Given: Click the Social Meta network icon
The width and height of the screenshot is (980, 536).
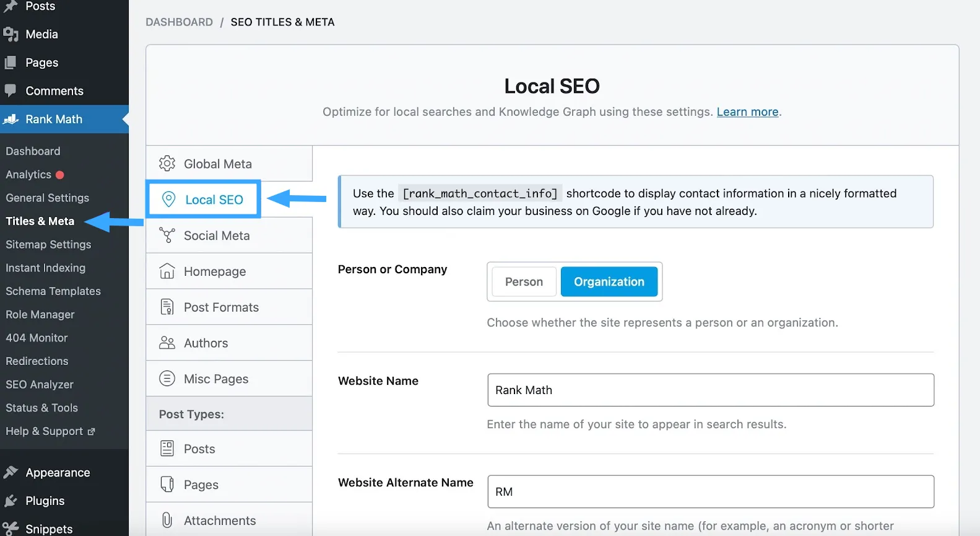Looking at the screenshot, I should [167, 235].
